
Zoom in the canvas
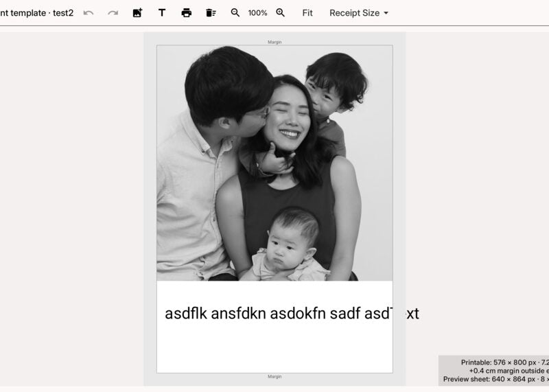click(x=280, y=13)
